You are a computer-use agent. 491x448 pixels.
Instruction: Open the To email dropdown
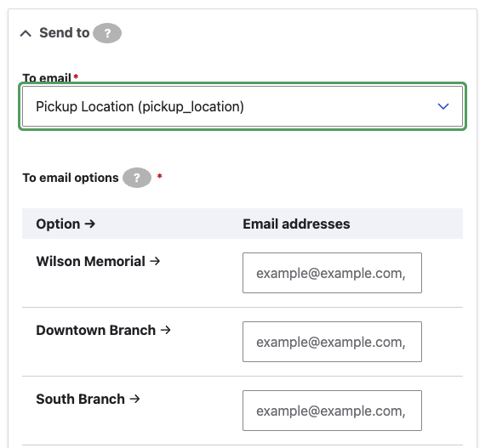243,106
